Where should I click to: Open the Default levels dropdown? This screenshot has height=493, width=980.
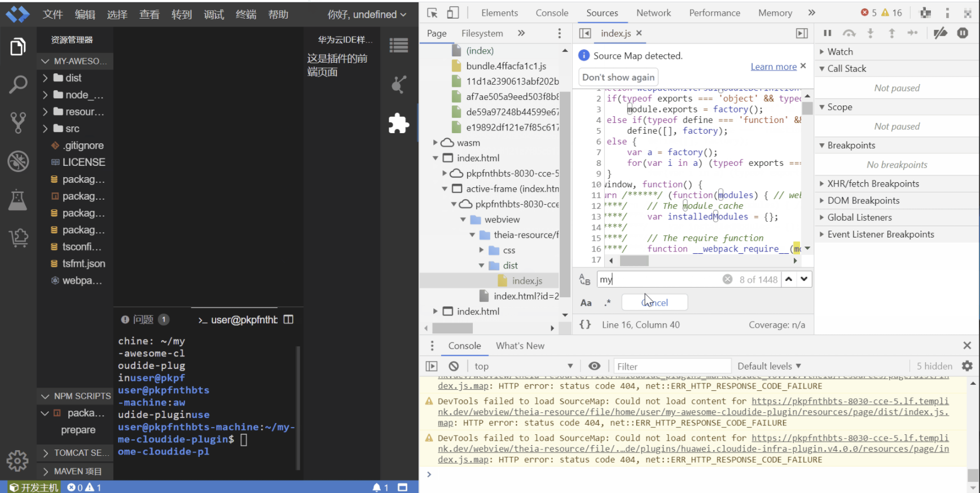[x=769, y=366]
